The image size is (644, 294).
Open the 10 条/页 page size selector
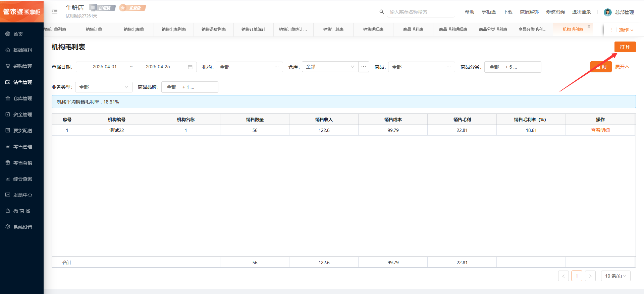point(615,276)
